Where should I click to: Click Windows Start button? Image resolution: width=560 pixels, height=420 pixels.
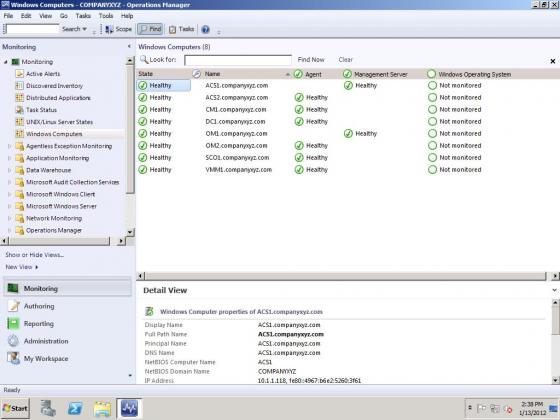pos(15,408)
